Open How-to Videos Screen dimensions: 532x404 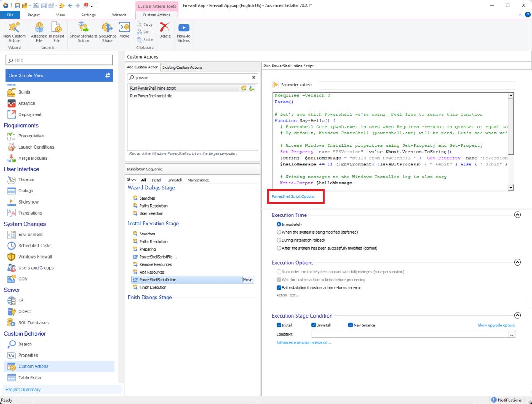pyautogui.click(x=184, y=32)
